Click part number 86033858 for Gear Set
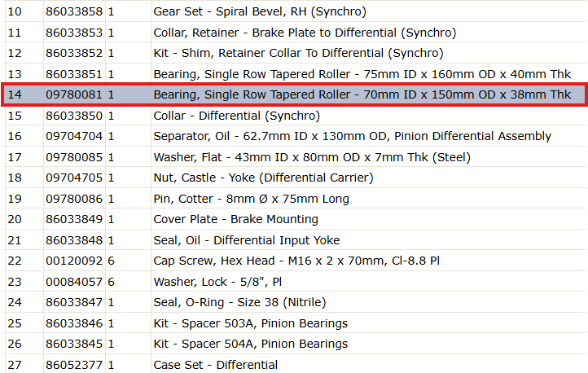 click(x=74, y=11)
